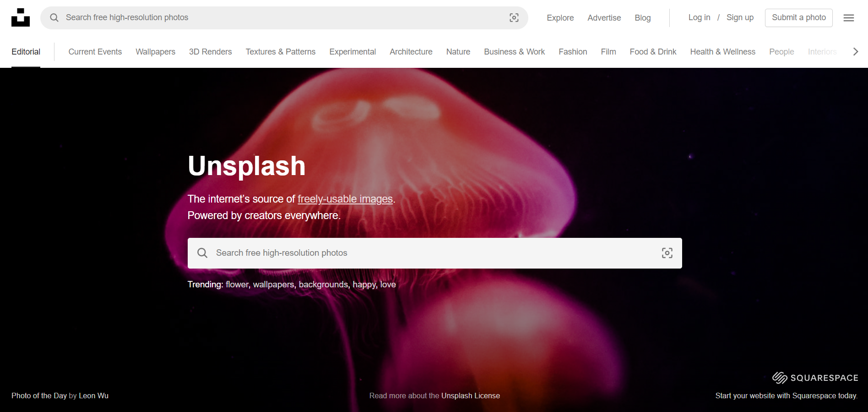Open the Health & Wellness category

tap(723, 52)
